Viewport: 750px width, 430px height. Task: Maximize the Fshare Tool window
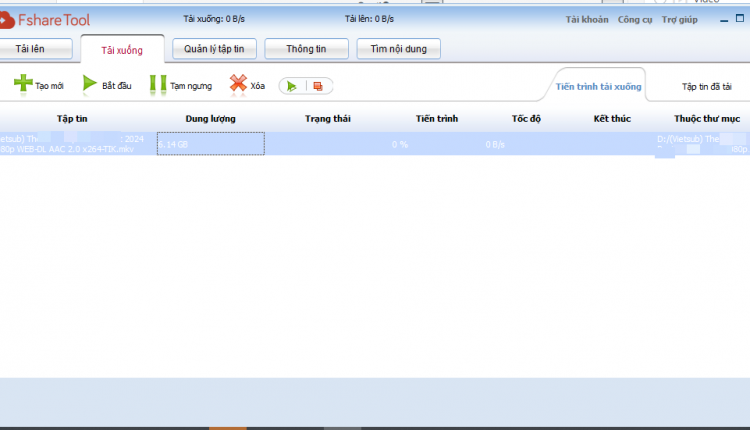pyautogui.click(x=739, y=18)
